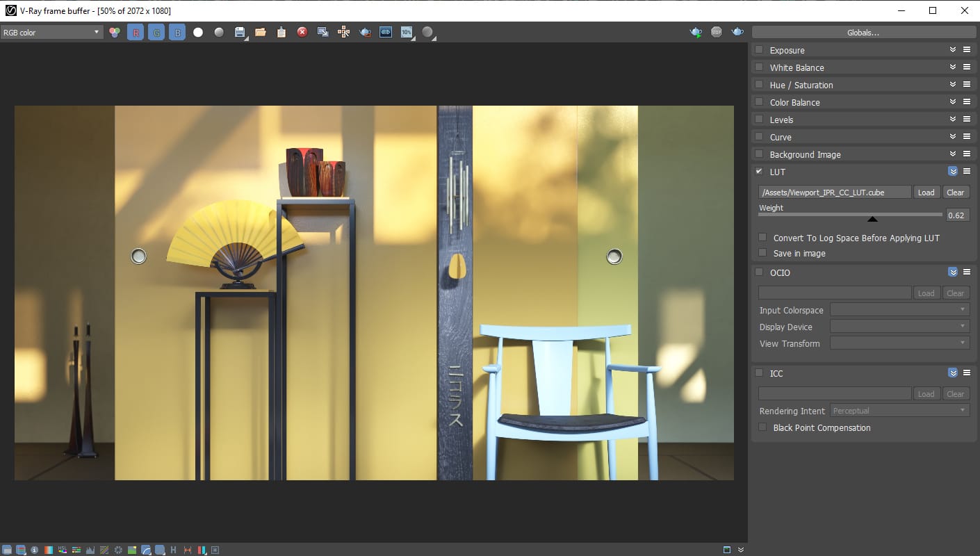
Task: Toggle the red channel button
Action: coord(136,32)
